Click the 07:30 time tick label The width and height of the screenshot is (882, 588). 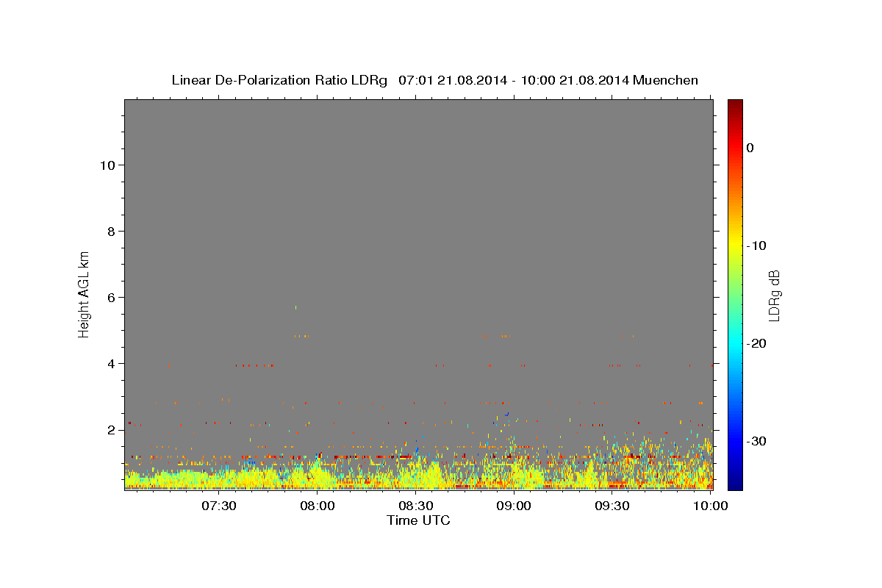219,506
